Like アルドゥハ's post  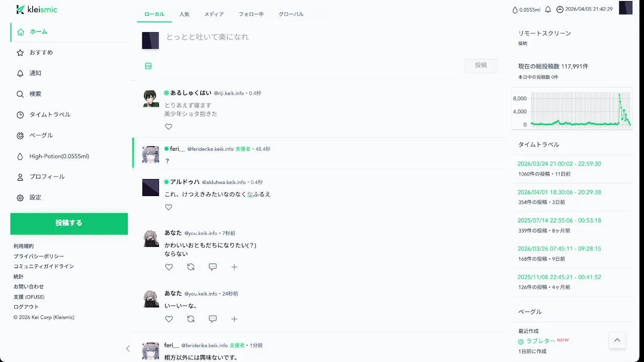(x=169, y=207)
